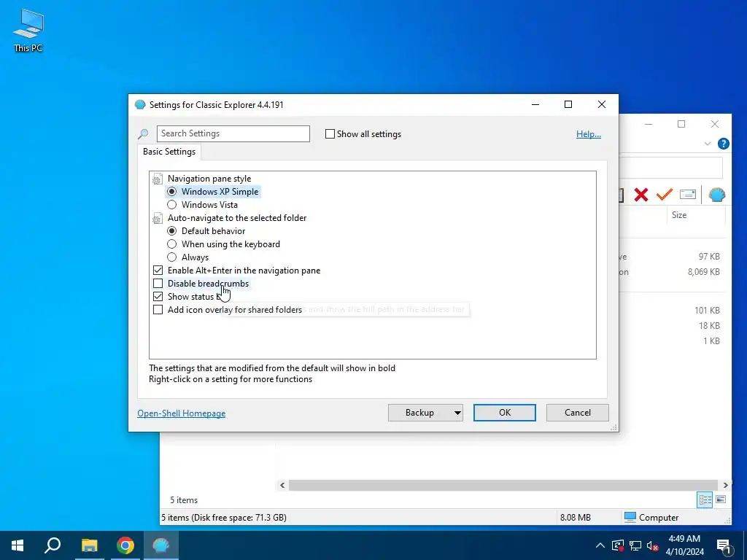Click the gear icon beside Auto-navigate setting
Viewport: 747px width, 560px height.
[x=158, y=219]
